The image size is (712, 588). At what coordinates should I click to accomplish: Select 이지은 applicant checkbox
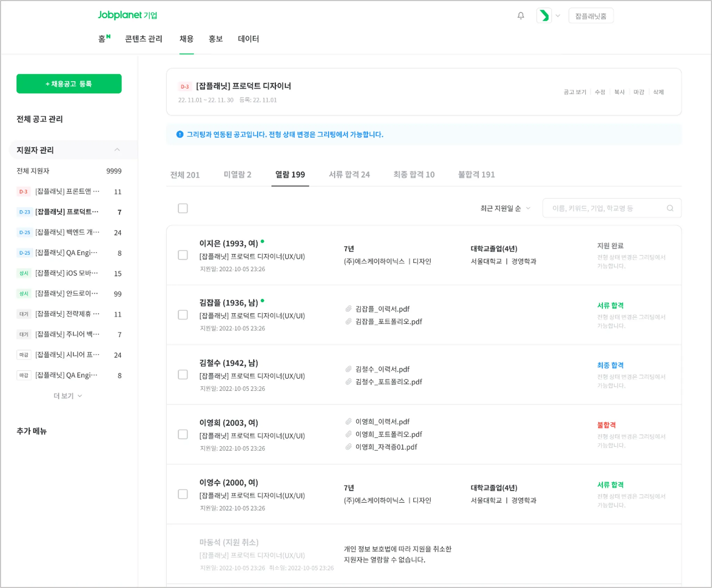tap(183, 255)
